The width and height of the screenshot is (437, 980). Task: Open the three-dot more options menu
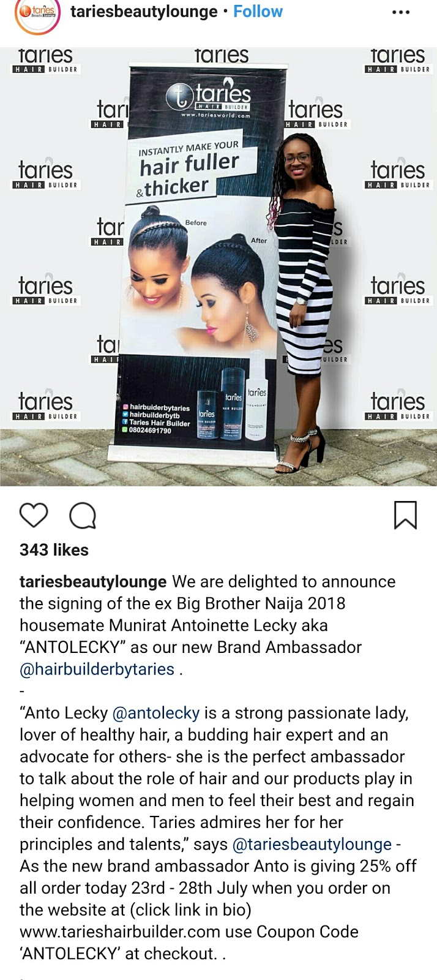(x=401, y=12)
